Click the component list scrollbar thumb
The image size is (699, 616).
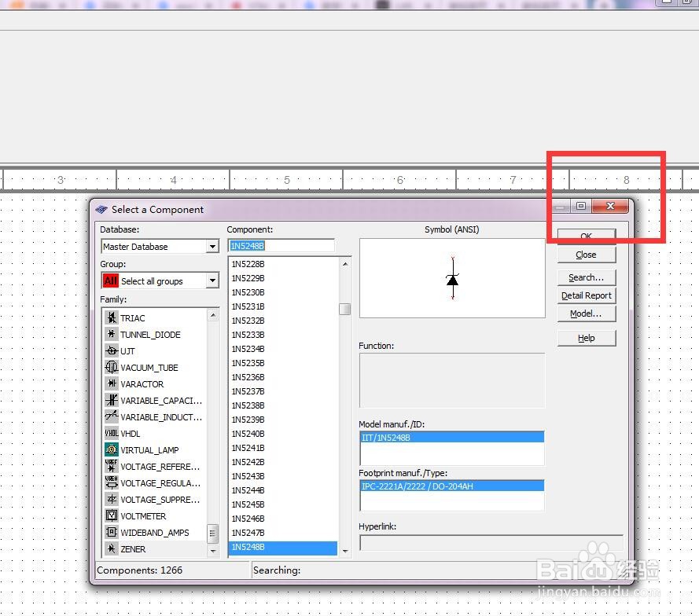pos(344,309)
